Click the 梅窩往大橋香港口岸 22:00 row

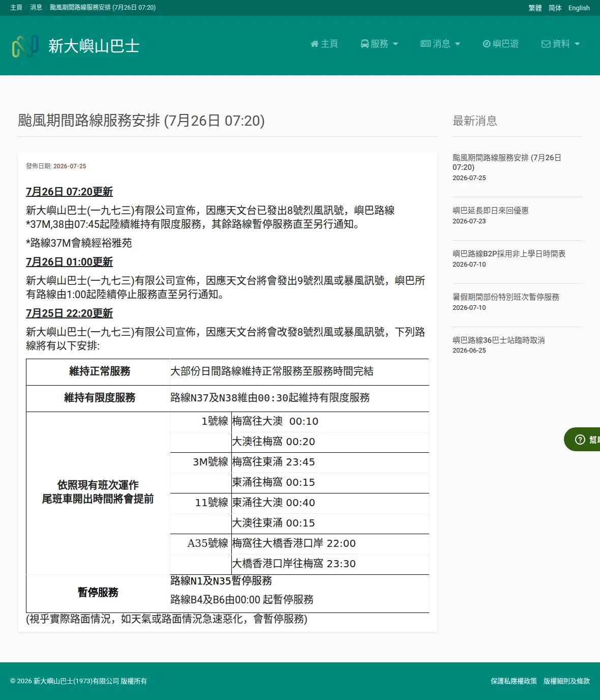[330, 543]
